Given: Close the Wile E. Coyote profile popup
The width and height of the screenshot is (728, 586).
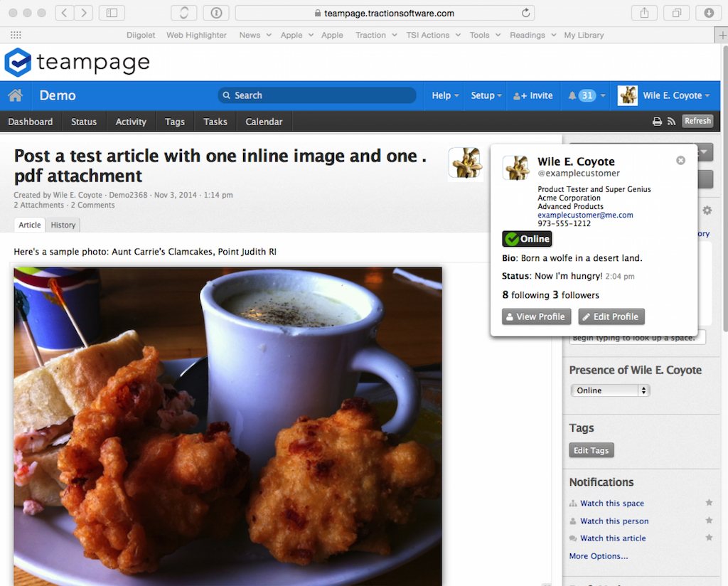Looking at the screenshot, I should 680,161.
